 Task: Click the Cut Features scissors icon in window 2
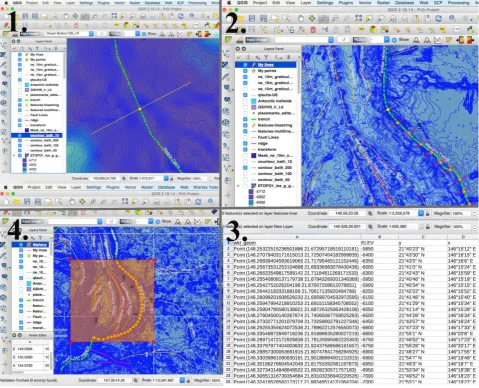click(x=324, y=30)
